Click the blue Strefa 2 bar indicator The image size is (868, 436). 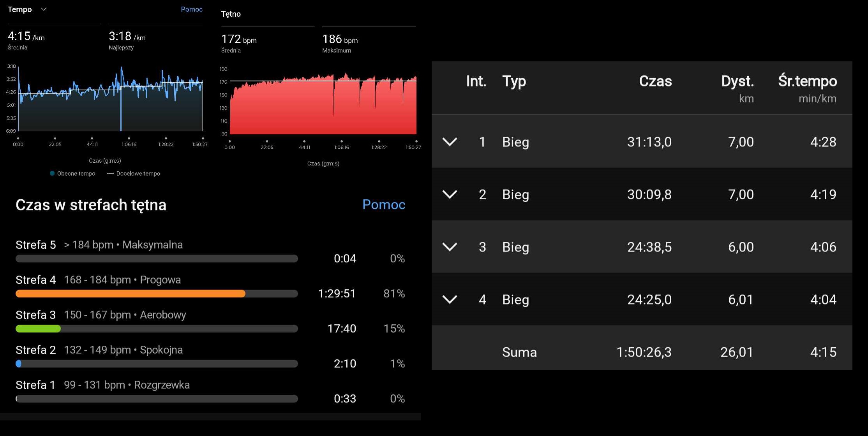click(x=18, y=364)
